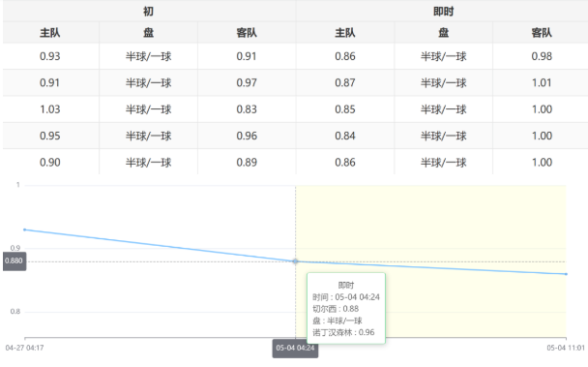Click the 04-27 04:17 x-axis label
This screenshot has height=367, width=588.
coord(25,348)
